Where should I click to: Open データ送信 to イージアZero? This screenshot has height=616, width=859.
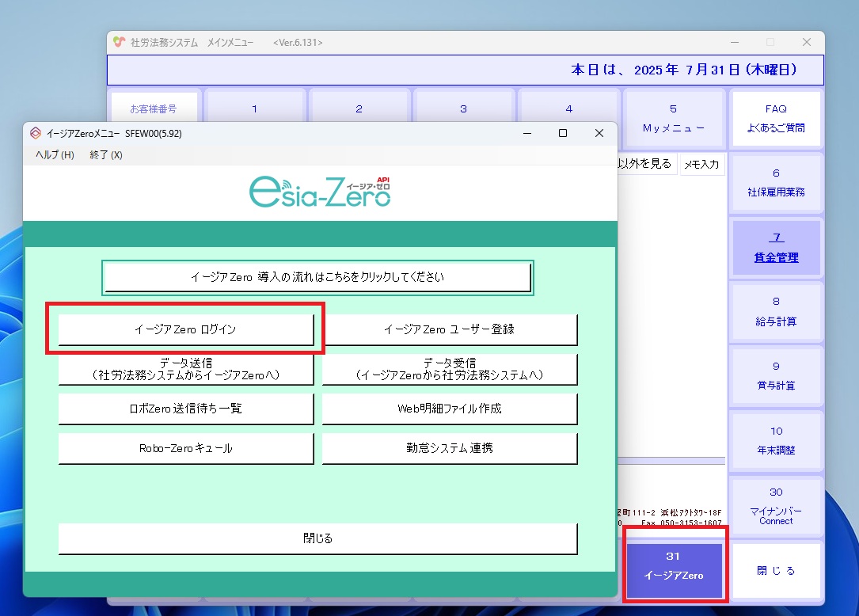pos(186,369)
